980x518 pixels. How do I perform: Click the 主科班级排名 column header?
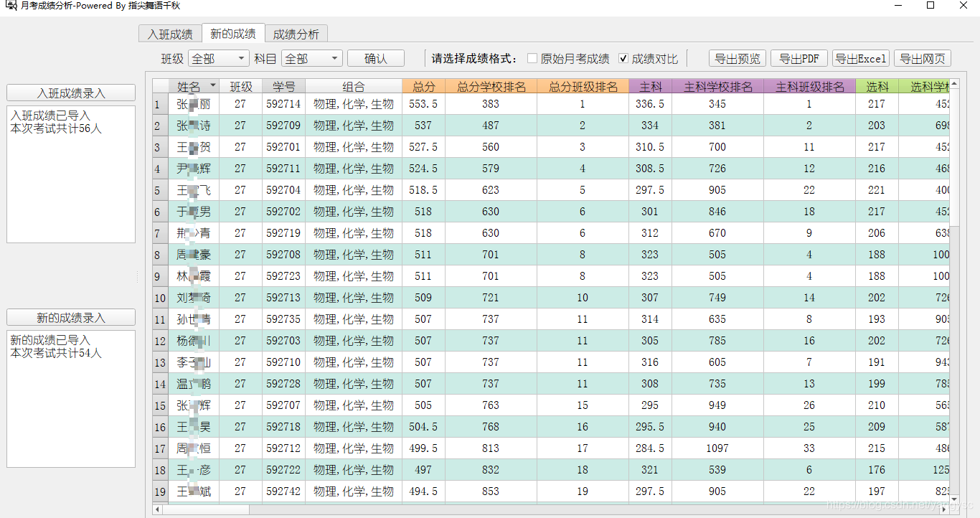pyautogui.click(x=810, y=86)
